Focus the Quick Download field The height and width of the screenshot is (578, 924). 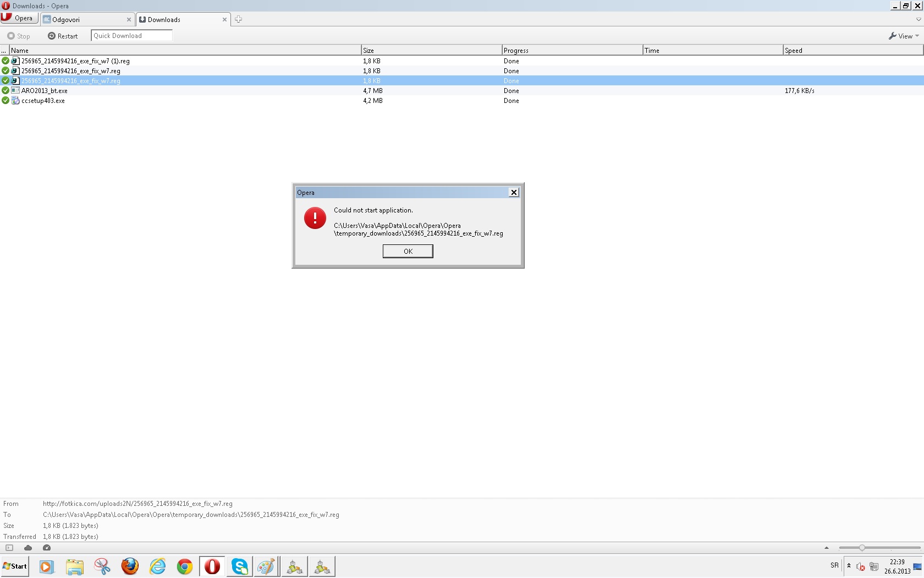click(x=131, y=36)
